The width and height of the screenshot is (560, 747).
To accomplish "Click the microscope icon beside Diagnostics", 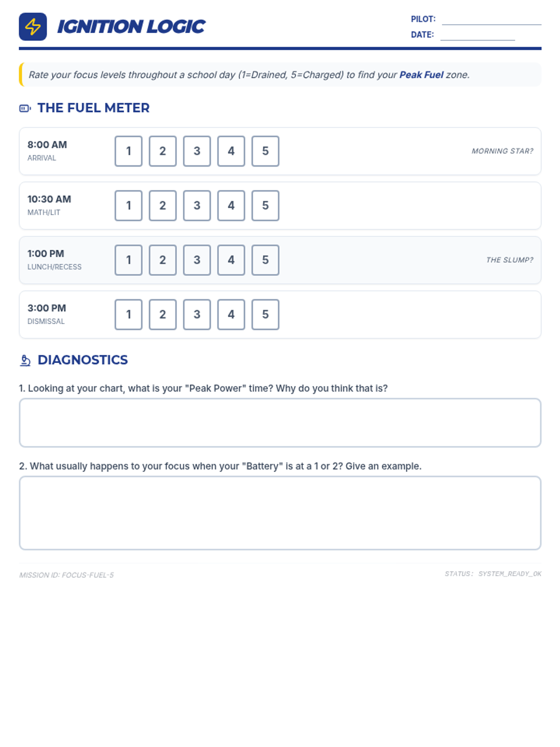I will point(25,360).
